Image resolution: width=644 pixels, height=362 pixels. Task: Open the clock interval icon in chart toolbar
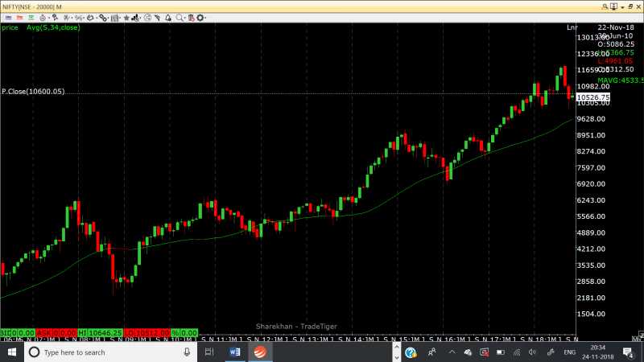[x=43, y=18]
